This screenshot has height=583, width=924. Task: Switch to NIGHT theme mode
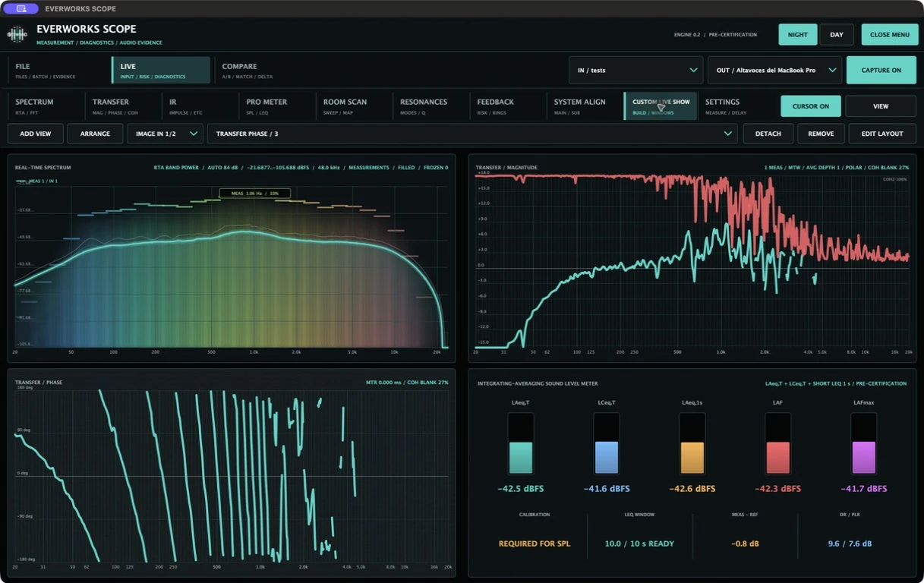click(x=798, y=35)
